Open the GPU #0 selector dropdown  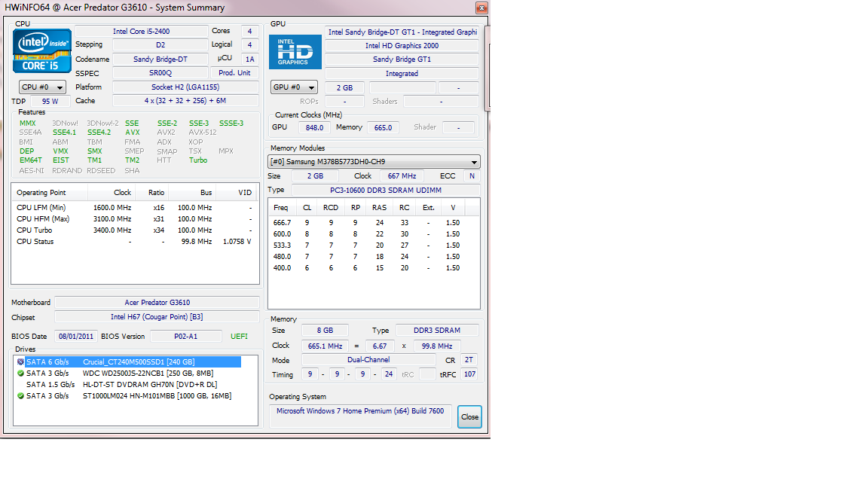[295, 87]
